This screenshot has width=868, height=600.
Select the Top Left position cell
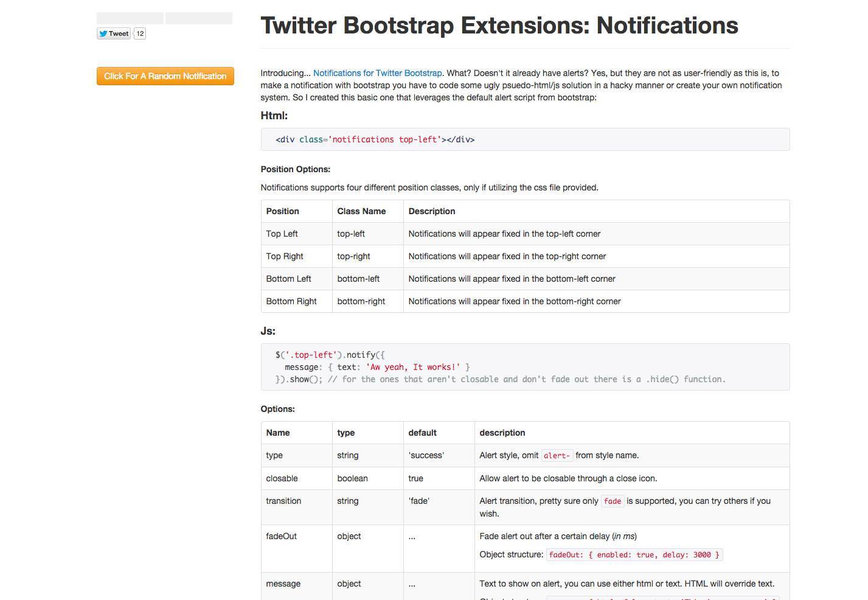(x=297, y=234)
